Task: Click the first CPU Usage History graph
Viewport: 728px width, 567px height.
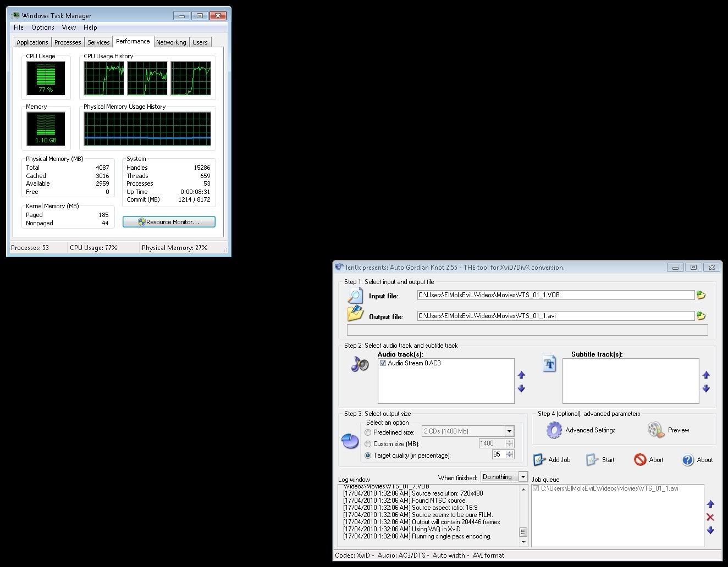Action: point(103,78)
